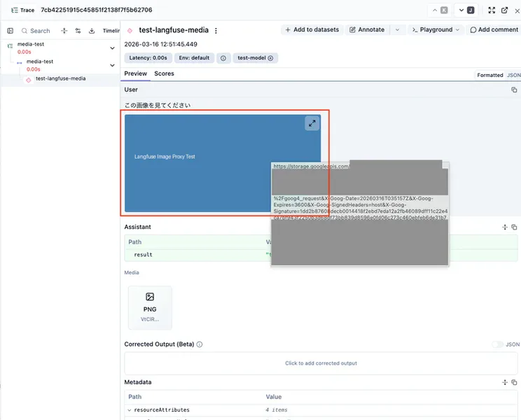Go to next item with down arrow
Viewport: 521px width, 420px height.
point(466,10)
